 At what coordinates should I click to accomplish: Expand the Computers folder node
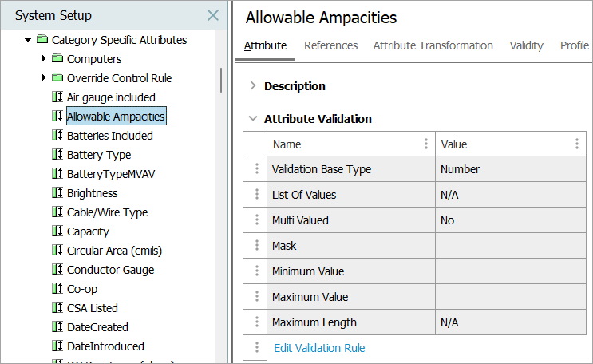(x=44, y=59)
